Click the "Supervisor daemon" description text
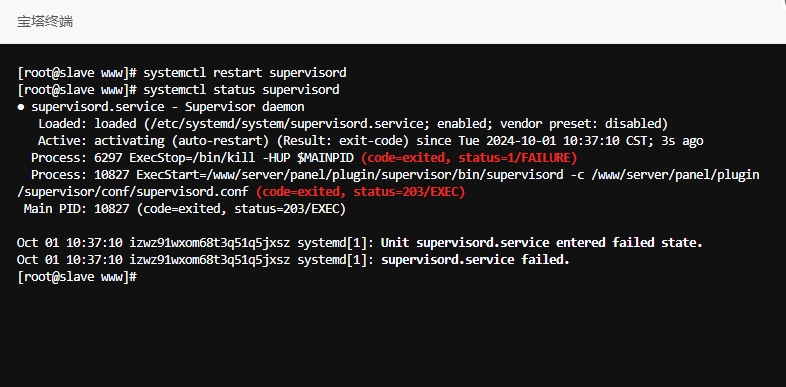Image resolution: width=786 pixels, height=387 pixels. point(245,107)
